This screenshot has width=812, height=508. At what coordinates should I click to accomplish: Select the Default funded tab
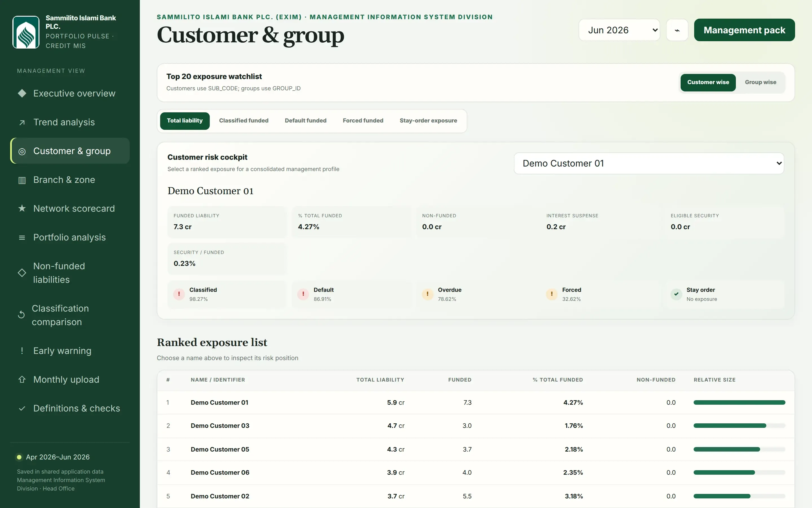[305, 121]
